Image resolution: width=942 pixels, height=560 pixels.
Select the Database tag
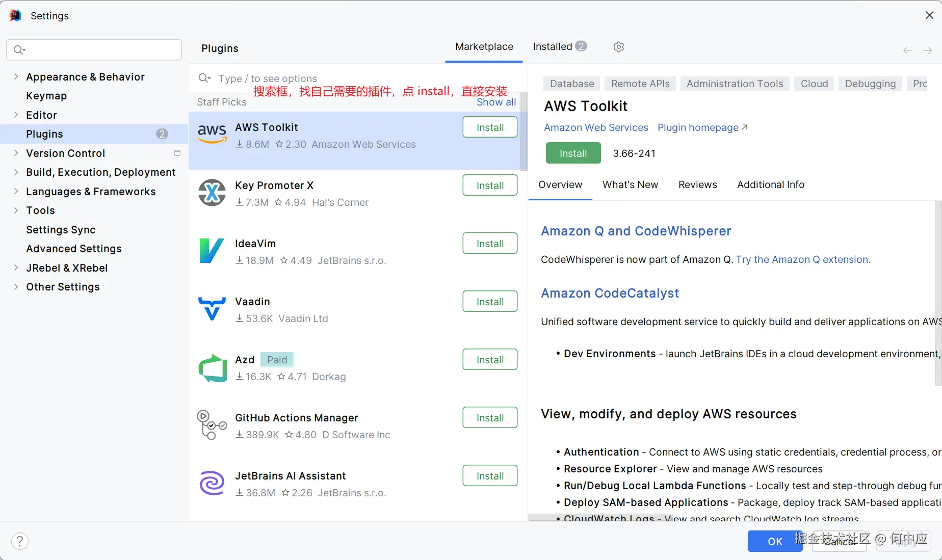point(572,84)
